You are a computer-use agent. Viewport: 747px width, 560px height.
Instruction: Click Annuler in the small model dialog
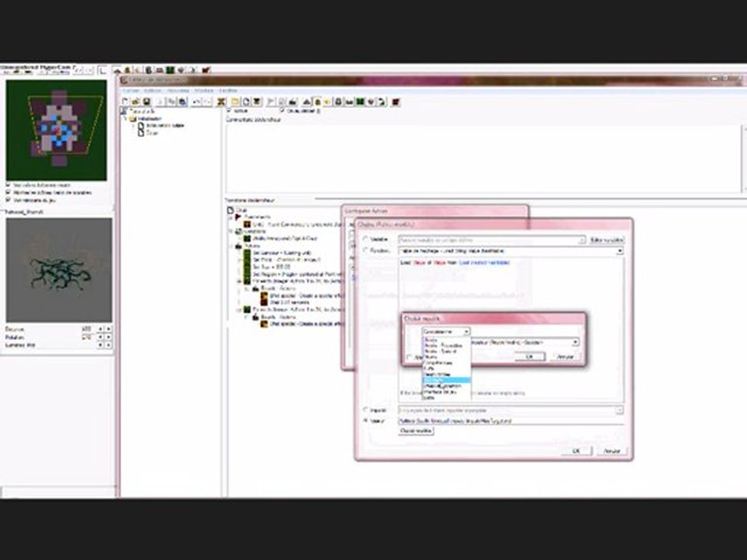pyautogui.click(x=565, y=357)
